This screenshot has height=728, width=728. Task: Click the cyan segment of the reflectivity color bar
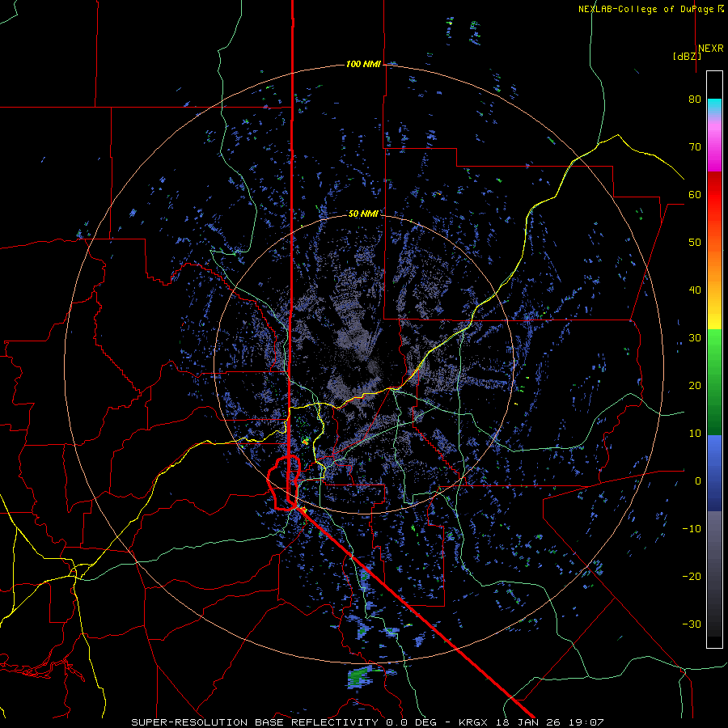[x=714, y=107]
